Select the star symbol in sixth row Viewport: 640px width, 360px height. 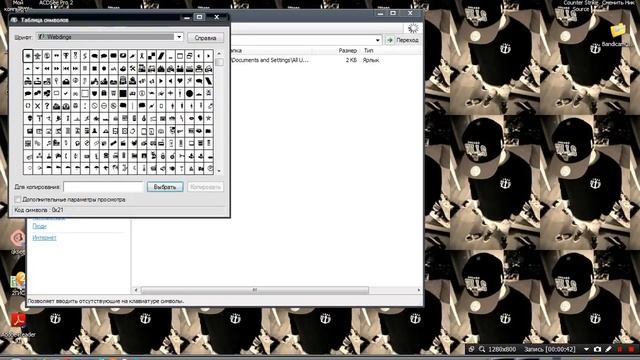pyautogui.click(x=209, y=118)
